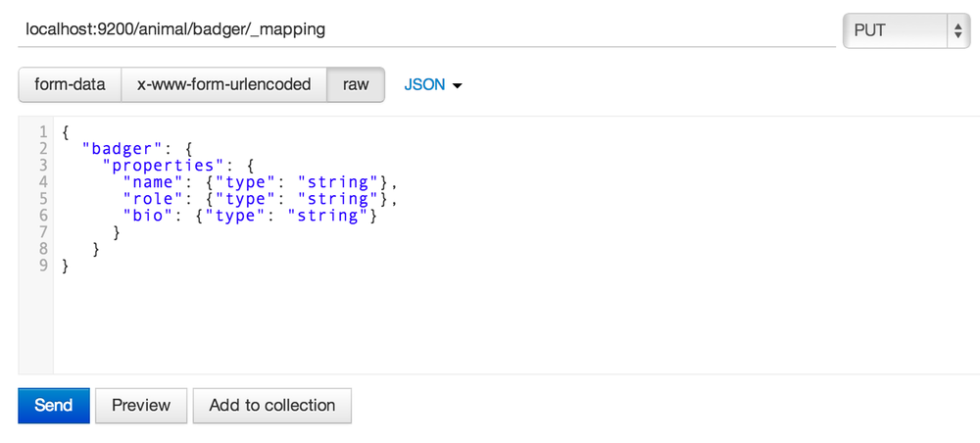The height and width of the screenshot is (443, 980).
Task: Switch to x-www-form-urlencoded tab
Action: click(223, 84)
